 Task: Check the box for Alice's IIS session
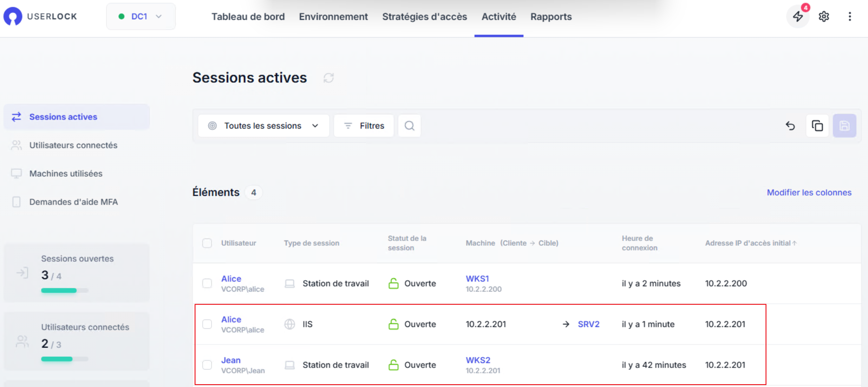coord(207,324)
